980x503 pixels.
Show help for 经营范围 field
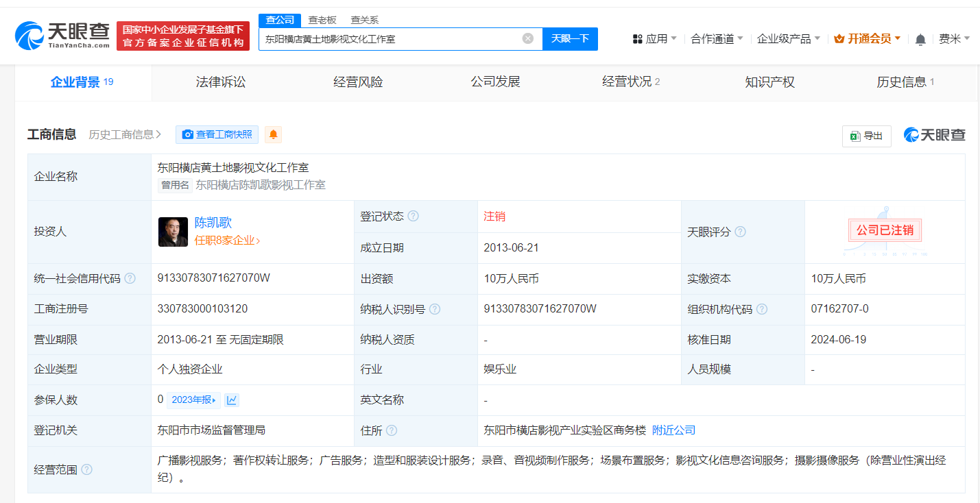(x=86, y=469)
